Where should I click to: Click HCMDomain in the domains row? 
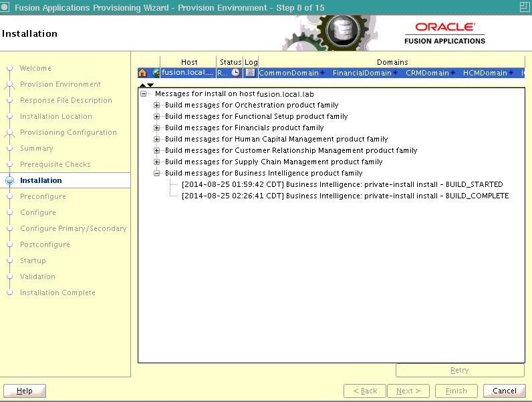click(485, 73)
